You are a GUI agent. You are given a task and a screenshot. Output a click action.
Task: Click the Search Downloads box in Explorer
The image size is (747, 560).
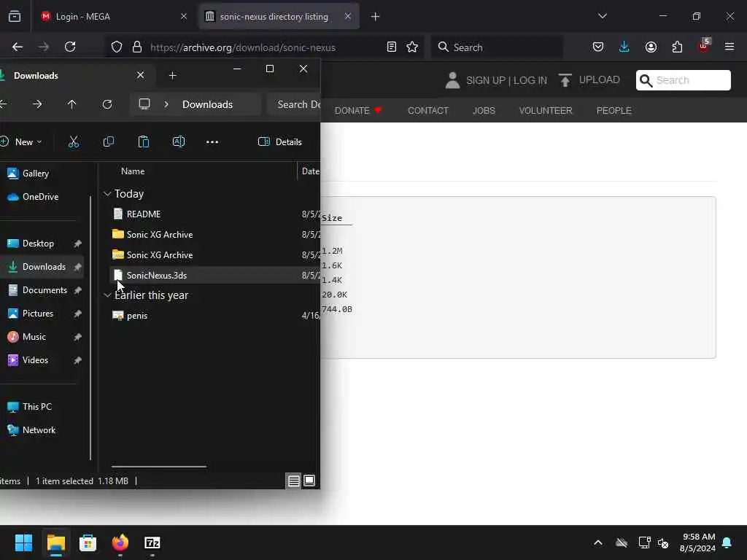(x=293, y=104)
